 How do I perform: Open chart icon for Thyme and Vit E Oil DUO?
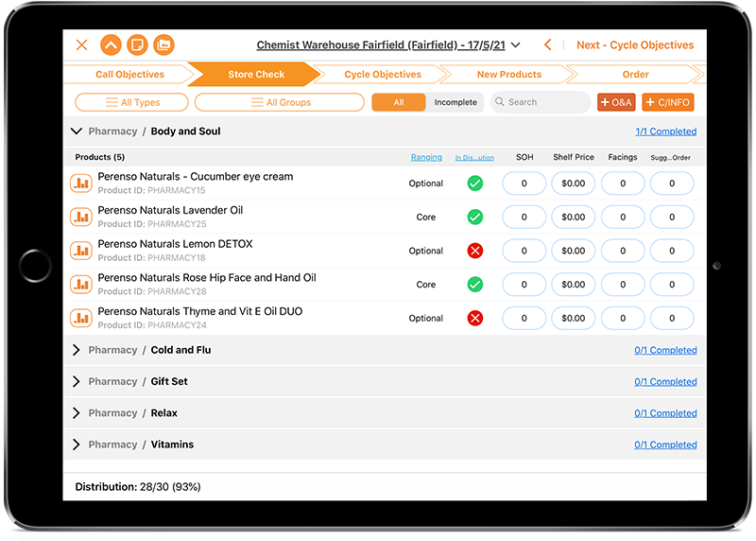(x=81, y=318)
